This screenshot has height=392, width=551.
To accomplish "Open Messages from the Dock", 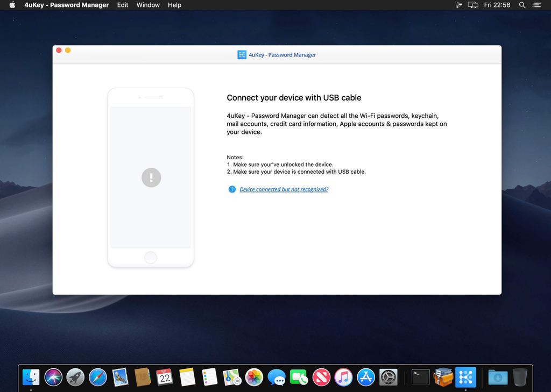I will pyautogui.click(x=277, y=377).
